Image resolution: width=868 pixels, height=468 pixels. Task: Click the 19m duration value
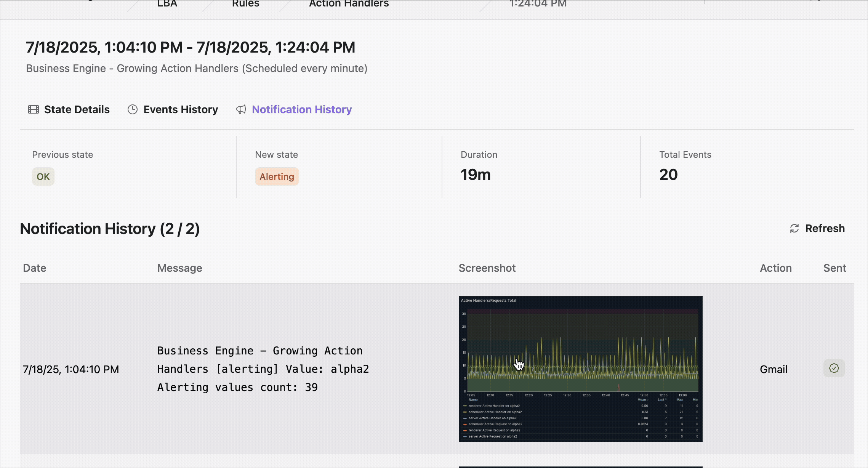tap(476, 175)
